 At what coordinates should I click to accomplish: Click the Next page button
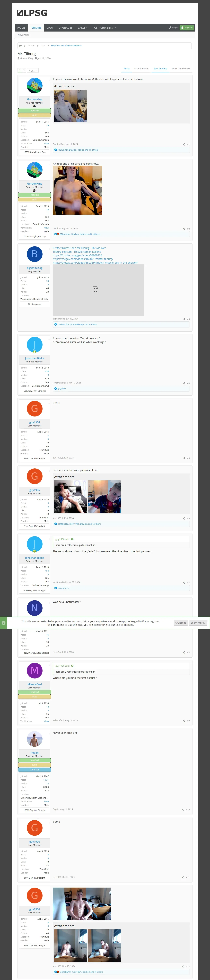[x=32, y=70]
